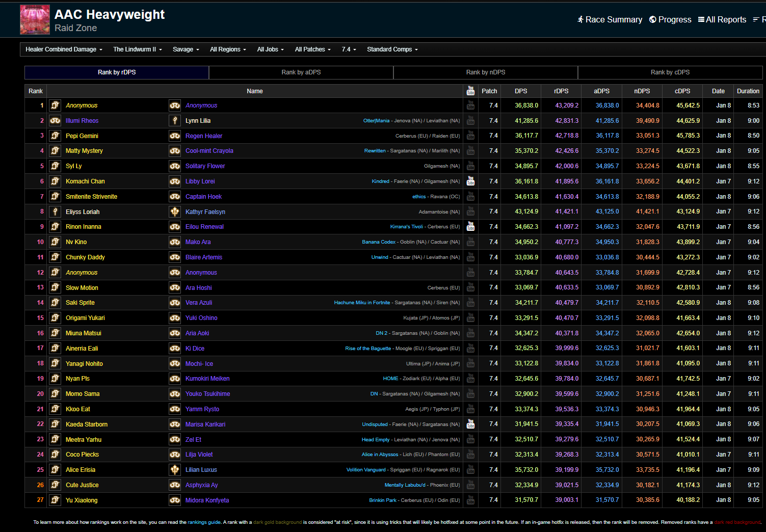The width and height of the screenshot is (766, 532).
Task: Click the job icon next to Illumi Rheos
Action: [x=55, y=121]
